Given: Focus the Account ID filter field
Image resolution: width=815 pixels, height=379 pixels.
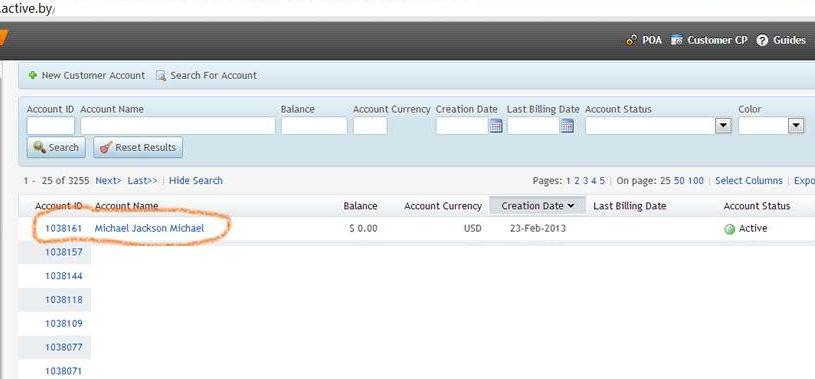Looking at the screenshot, I should point(50,126).
